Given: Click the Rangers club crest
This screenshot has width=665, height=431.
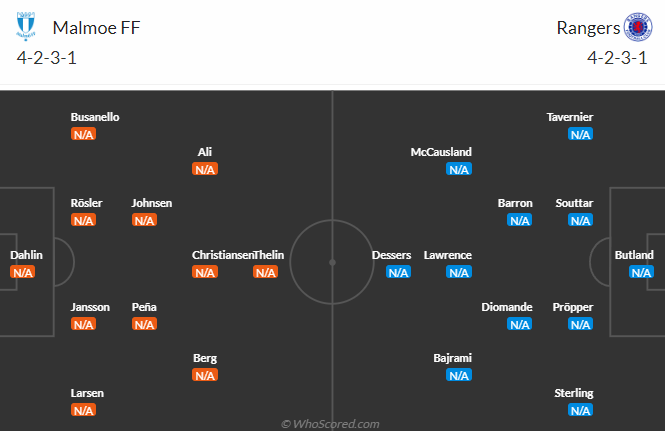Looking at the screenshot, I should pos(636,27).
